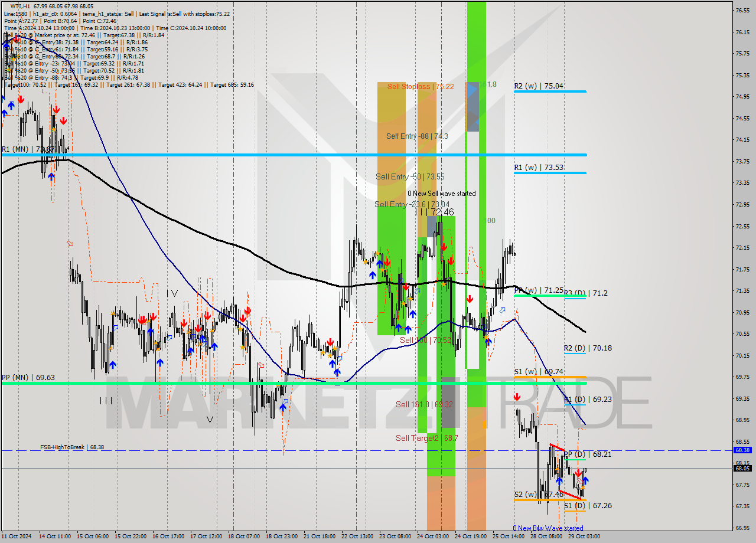The height and width of the screenshot is (543, 756).
Task: Click the 'Time B:2024.10.23 13:00:00' text
Action: (x=115, y=28)
